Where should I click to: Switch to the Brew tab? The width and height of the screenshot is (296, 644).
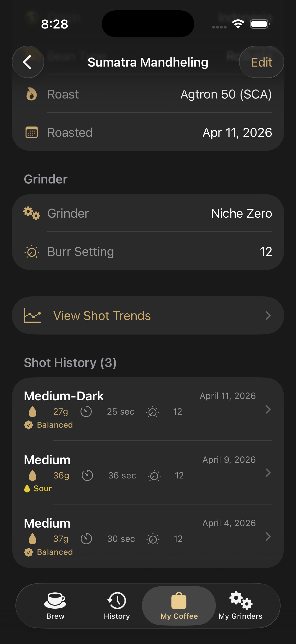55,605
